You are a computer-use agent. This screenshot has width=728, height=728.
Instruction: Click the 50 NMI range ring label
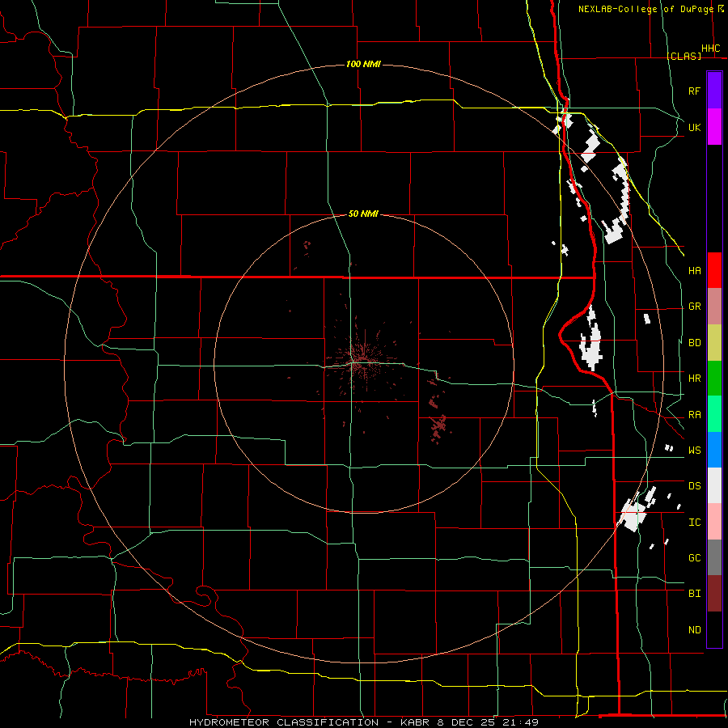(363, 214)
